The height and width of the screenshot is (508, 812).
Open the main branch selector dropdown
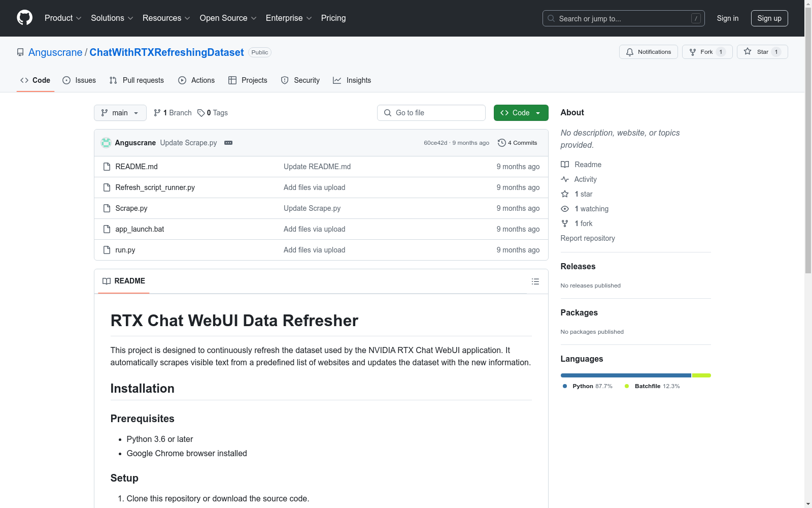[x=120, y=113]
